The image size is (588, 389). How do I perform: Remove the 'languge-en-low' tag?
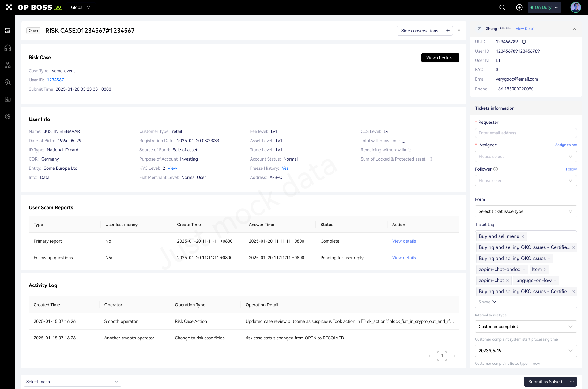[x=555, y=281]
